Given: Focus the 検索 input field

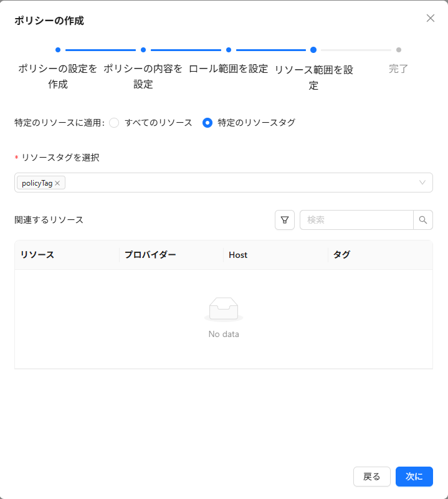Looking at the screenshot, I should 356,220.
